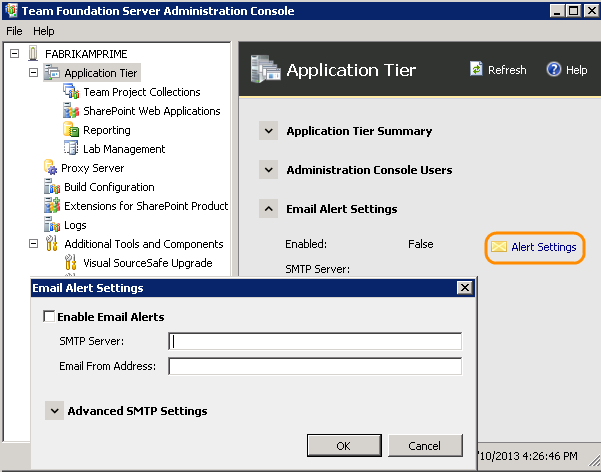Cancel the Email Alert Settings dialog
Viewport: 601px width, 472px height.
click(x=425, y=446)
